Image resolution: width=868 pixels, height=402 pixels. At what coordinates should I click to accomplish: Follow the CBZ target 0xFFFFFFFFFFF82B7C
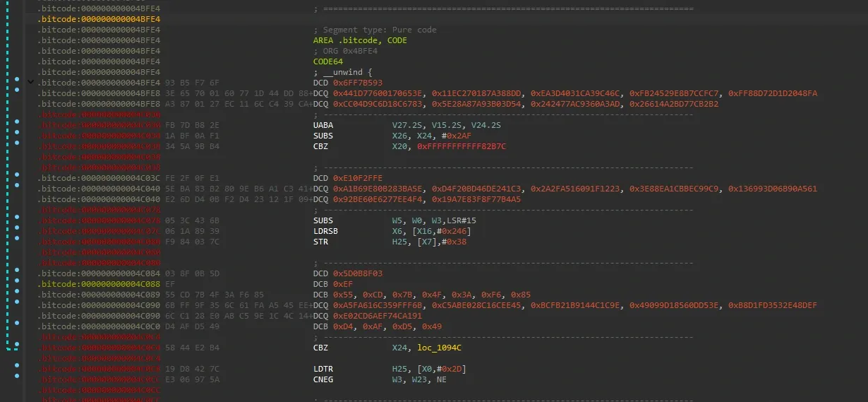462,146
